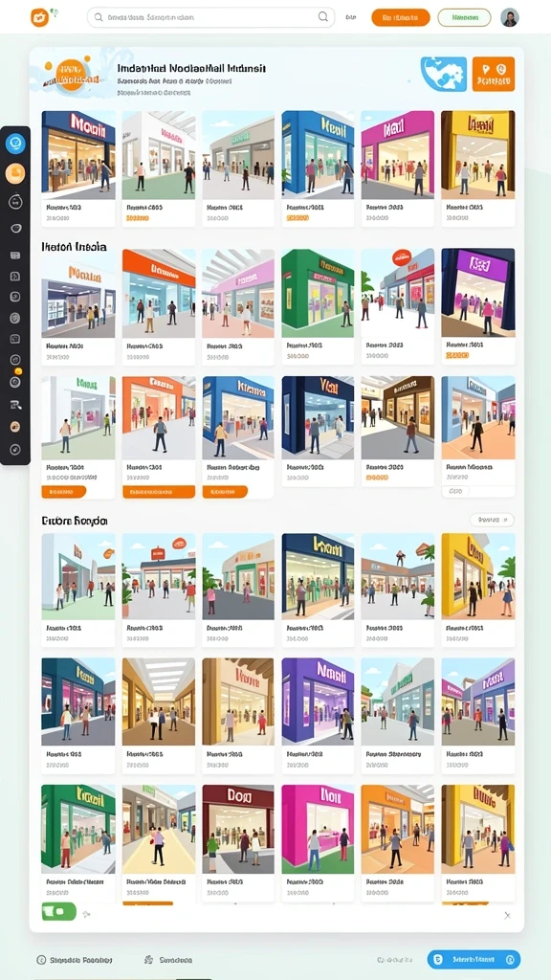Open the yellow storefront with brown sign, first row
This screenshot has width=551, height=980.
(478, 154)
